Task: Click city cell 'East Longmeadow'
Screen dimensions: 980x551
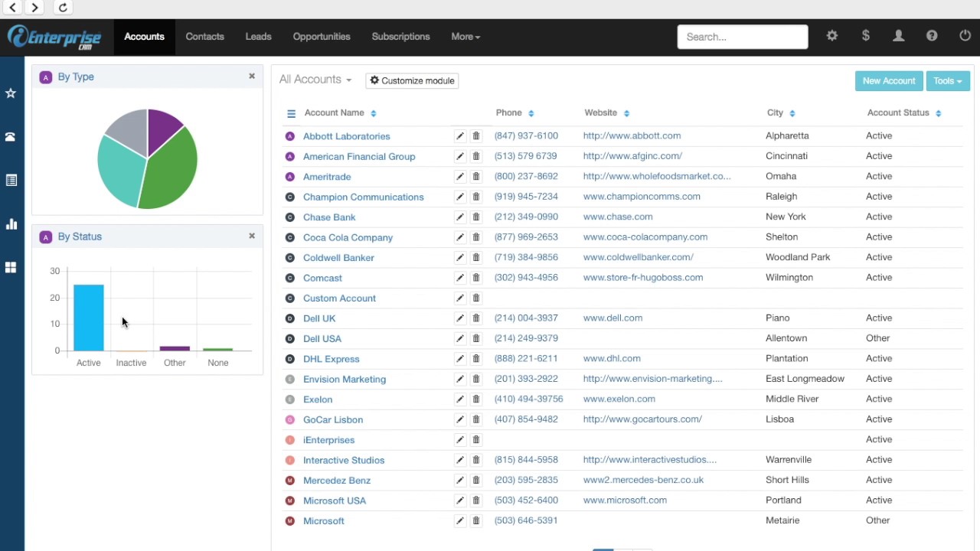Action: click(x=805, y=378)
